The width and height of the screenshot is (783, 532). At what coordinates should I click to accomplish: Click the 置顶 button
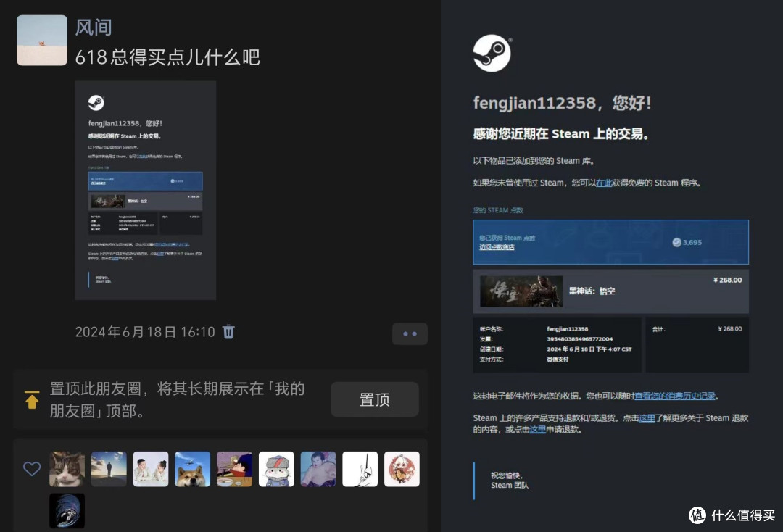(x=375, y=399)
